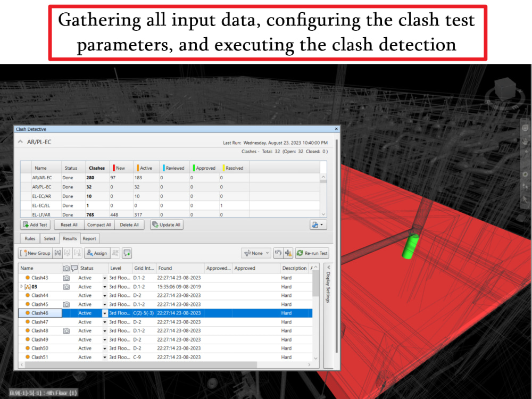Click the Grid Int... column header

(144, 268)
